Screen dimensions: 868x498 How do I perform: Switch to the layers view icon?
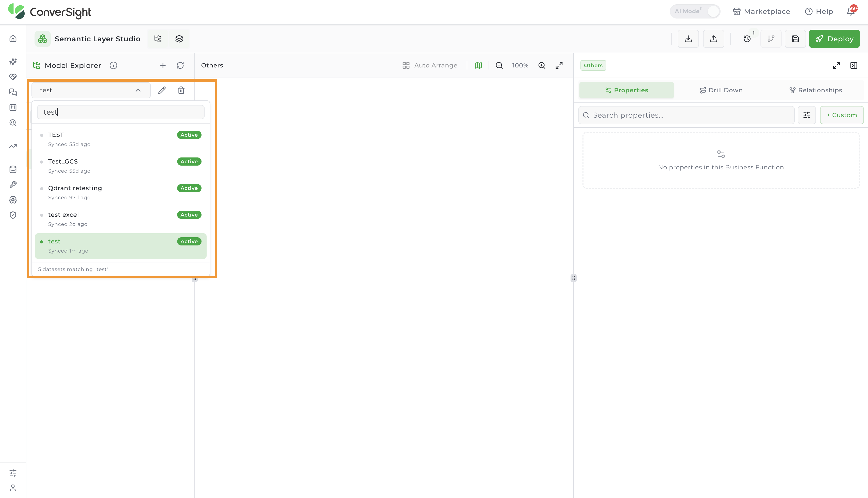click(x=179, y=39)
